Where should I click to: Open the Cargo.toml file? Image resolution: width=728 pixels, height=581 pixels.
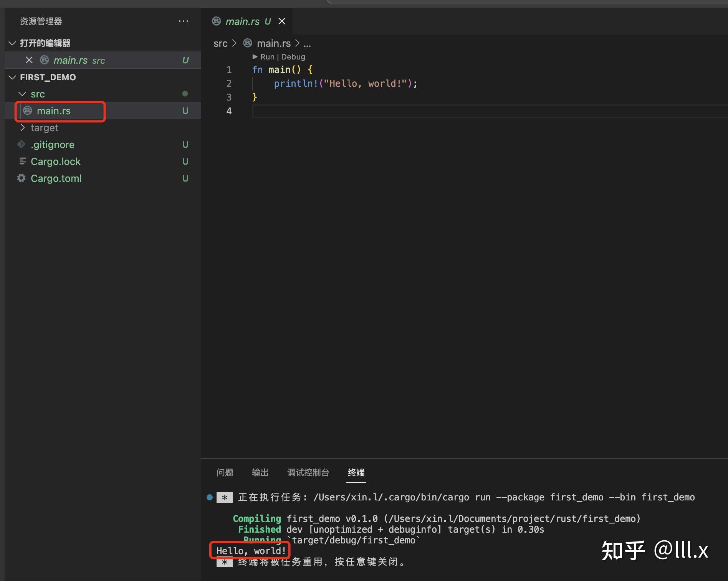[x=103, y=178]
